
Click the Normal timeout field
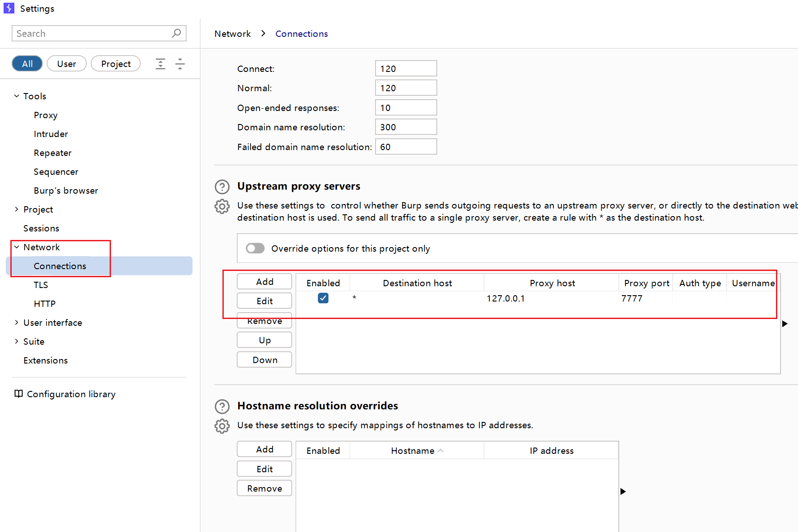(x=406, y=88)
